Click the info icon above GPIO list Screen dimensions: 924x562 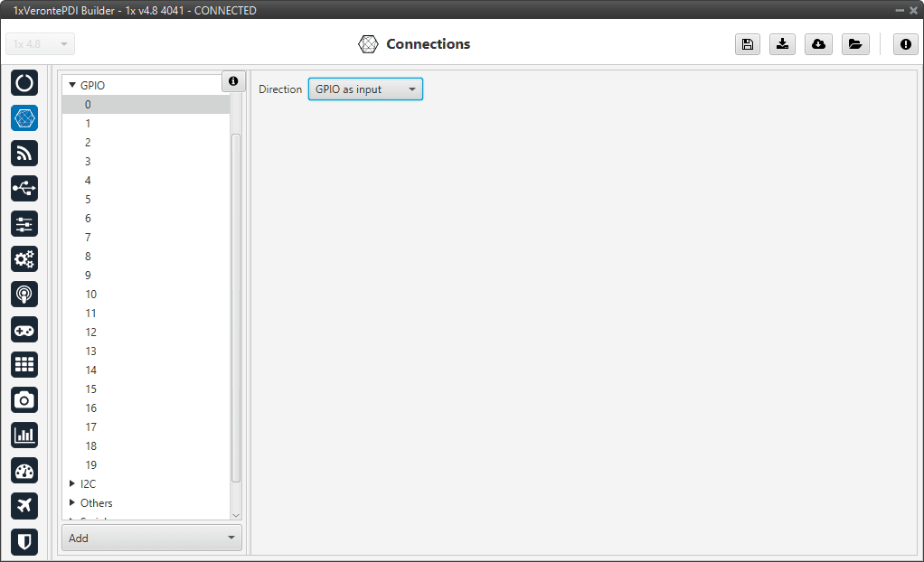coord(233,81)
